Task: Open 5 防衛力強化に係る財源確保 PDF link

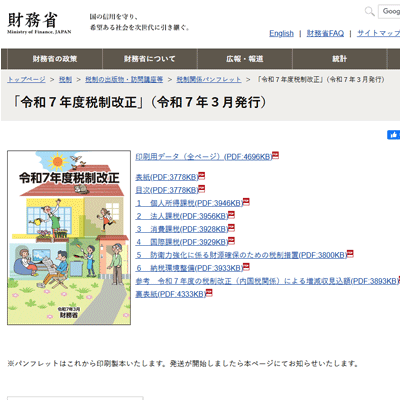Action: coord(241,255)
